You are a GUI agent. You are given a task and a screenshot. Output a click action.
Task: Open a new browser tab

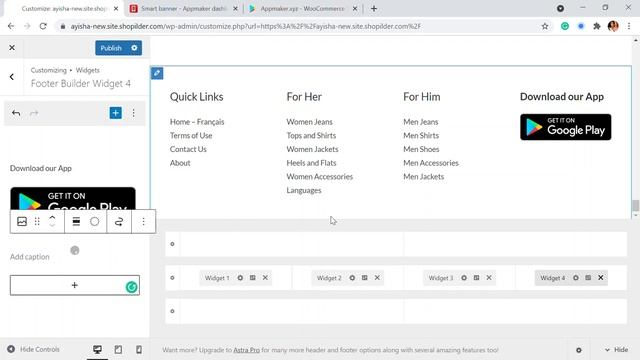pos(374,9)
